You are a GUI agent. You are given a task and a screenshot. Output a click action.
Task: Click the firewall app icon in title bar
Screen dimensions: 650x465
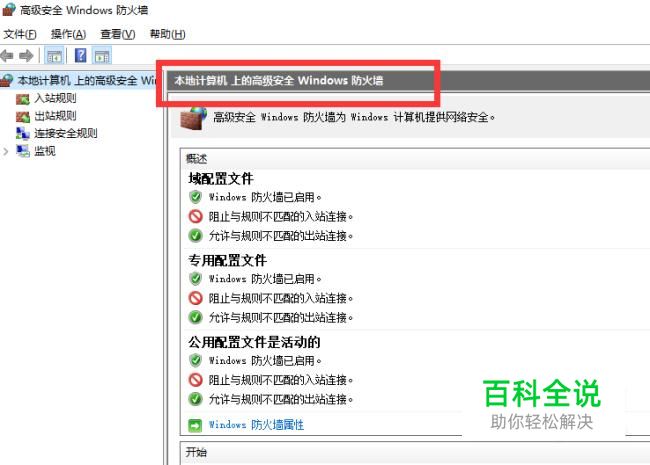click(x=9, y=10)
